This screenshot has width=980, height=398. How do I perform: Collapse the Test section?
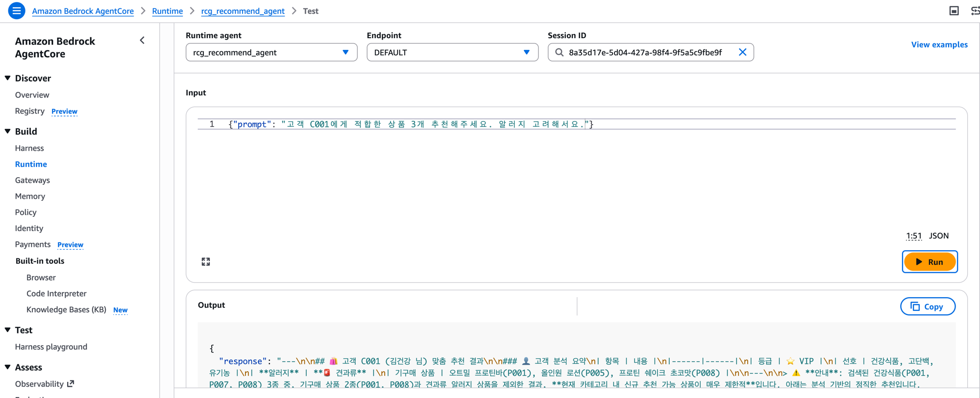[8, 330]
